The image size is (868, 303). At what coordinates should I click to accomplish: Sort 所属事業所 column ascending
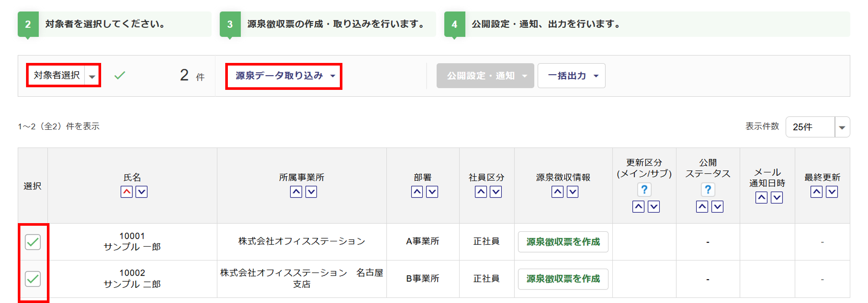pos(296,192)
